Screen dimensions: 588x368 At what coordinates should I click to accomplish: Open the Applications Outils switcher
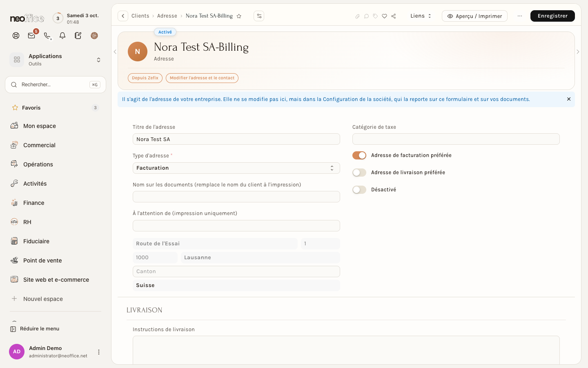(x=56, y=60)
